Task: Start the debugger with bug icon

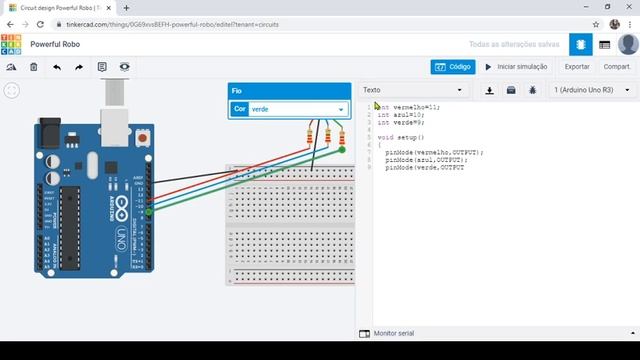Action: pyautogui.click(x=532, y=90)
